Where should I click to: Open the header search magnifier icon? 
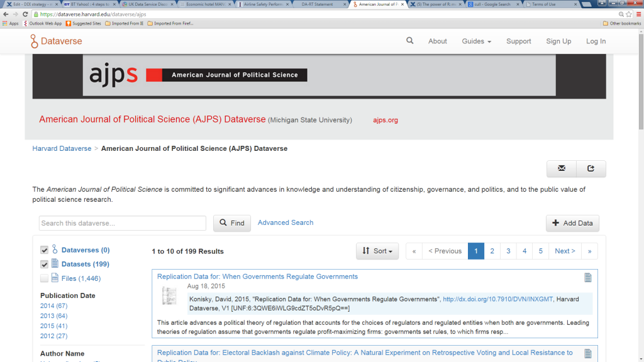pyautogui.click(x=410, y=41)
